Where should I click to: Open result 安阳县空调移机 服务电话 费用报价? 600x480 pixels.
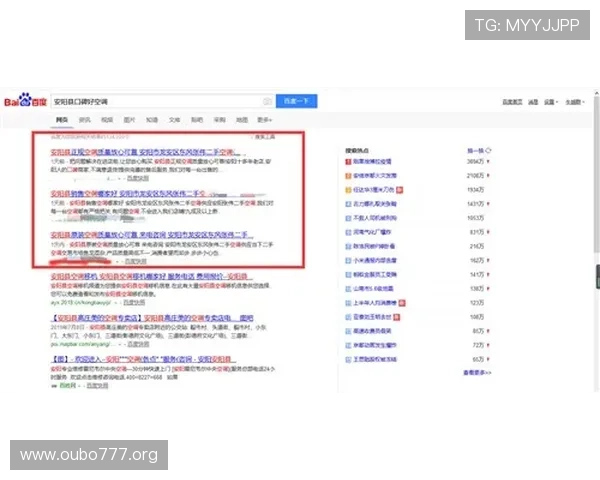(152, 276)
